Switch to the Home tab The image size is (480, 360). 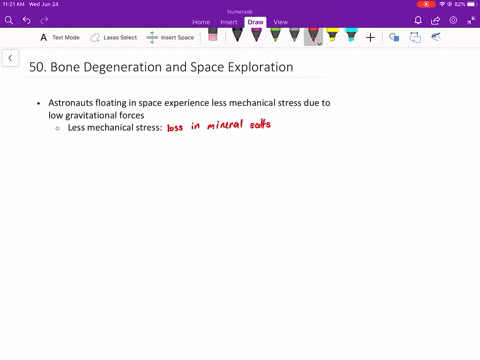(201, 22)
